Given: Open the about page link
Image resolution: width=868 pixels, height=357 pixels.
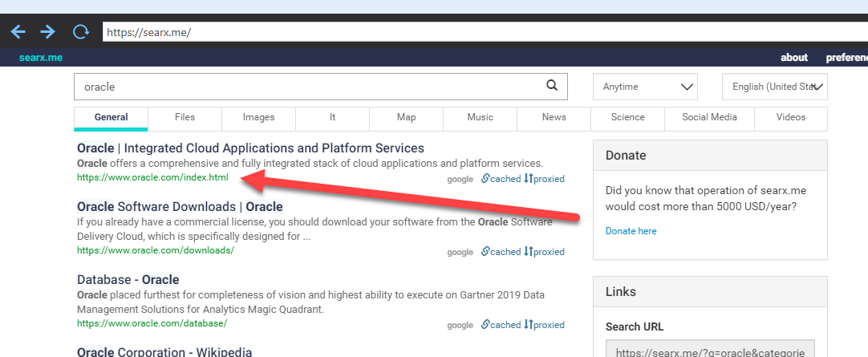Looking at the screenshot, I should (x=794, y=58).
